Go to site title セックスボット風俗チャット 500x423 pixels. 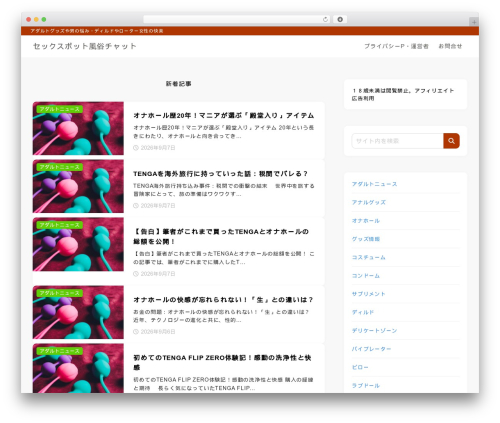85,46
